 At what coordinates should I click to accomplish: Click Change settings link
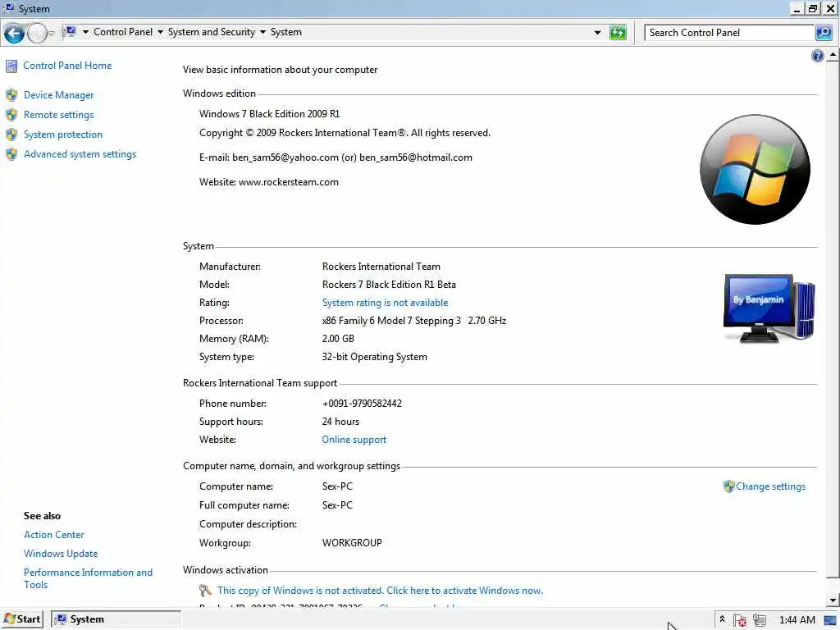click(x=770, y=486)
